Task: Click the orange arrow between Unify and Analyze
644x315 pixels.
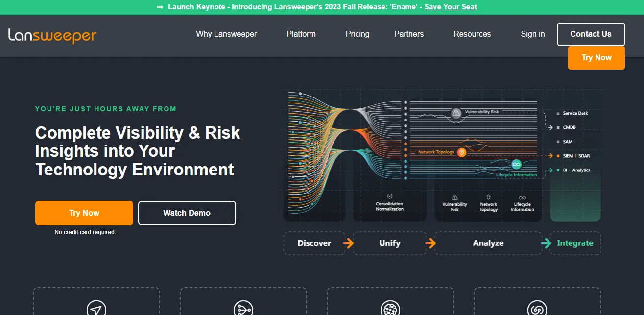Action: tap(430, 243)
